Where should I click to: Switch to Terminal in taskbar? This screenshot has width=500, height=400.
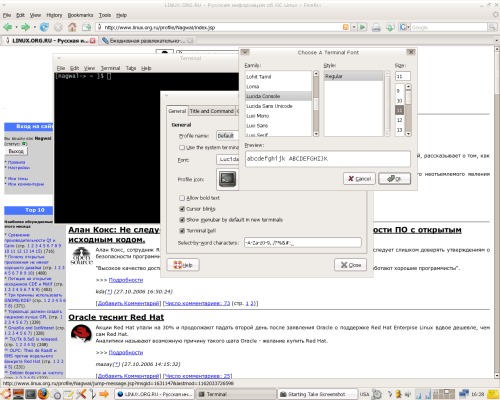coord(236,394)
